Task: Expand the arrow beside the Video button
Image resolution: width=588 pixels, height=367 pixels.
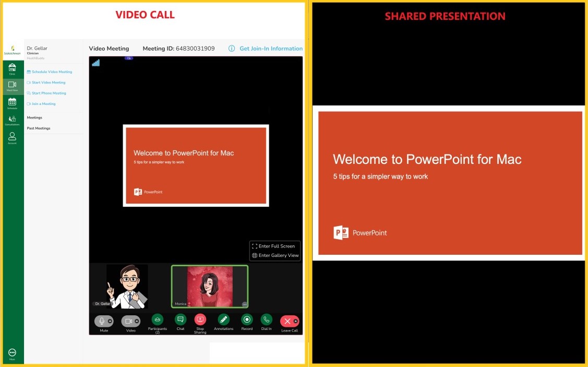Action: 137,321
